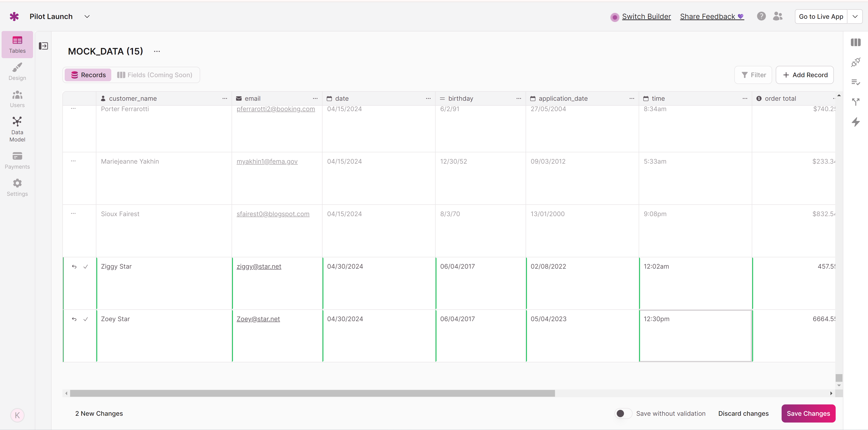Click the columns icon on right rail
The image size is (868, 430).
[x=856, y=42]
